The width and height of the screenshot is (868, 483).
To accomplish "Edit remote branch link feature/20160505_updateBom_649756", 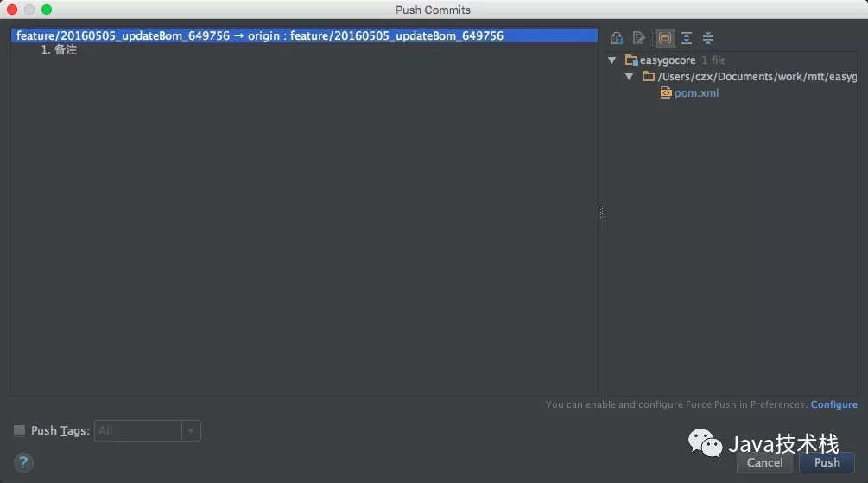I will [397, 35].
